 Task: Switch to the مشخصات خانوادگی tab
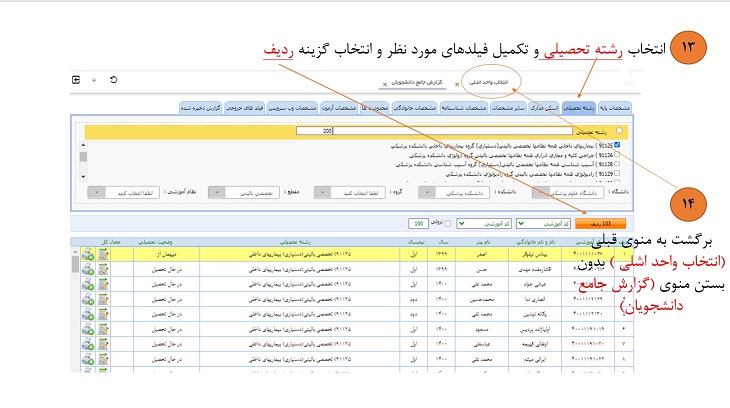pyautogui.click(x=420, y=106)
